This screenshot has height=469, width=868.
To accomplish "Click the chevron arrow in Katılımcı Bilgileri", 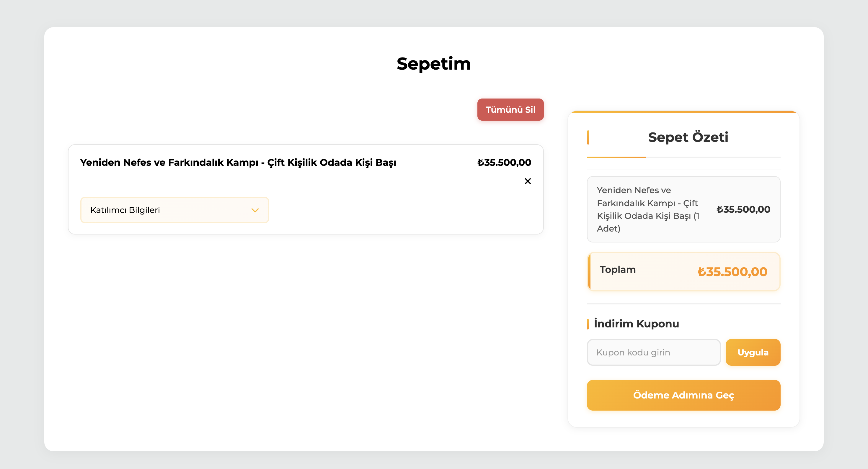I will tap(255, 210).
